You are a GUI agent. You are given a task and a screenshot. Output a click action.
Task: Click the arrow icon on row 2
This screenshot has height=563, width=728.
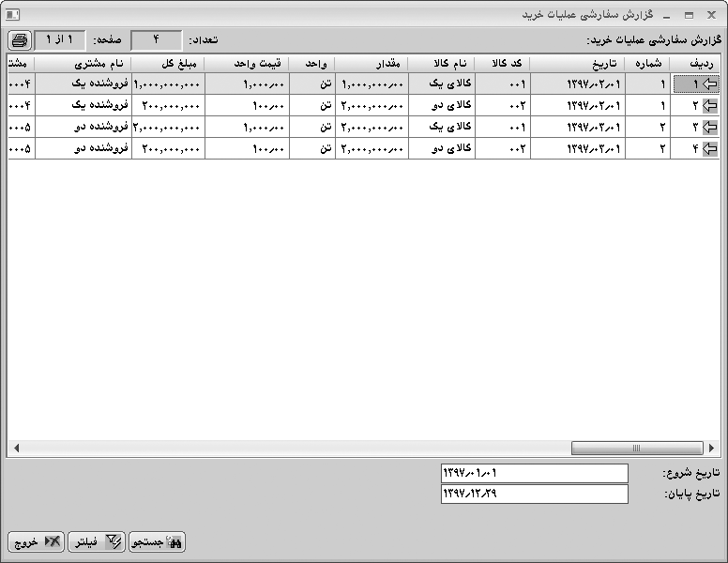[709, 105]
